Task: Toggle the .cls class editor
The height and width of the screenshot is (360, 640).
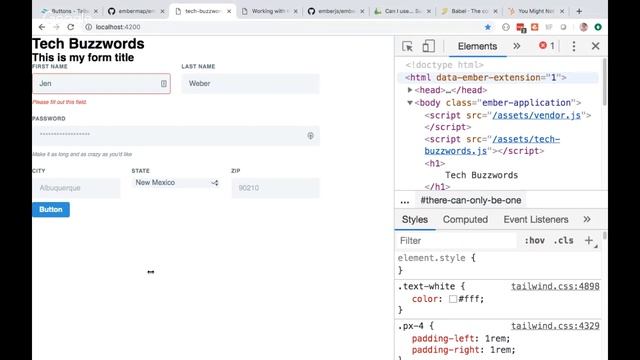Action: 564,240
